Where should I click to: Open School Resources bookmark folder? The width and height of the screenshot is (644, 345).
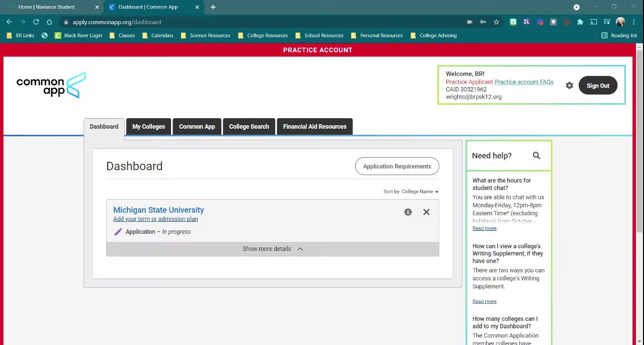[319, 36]
